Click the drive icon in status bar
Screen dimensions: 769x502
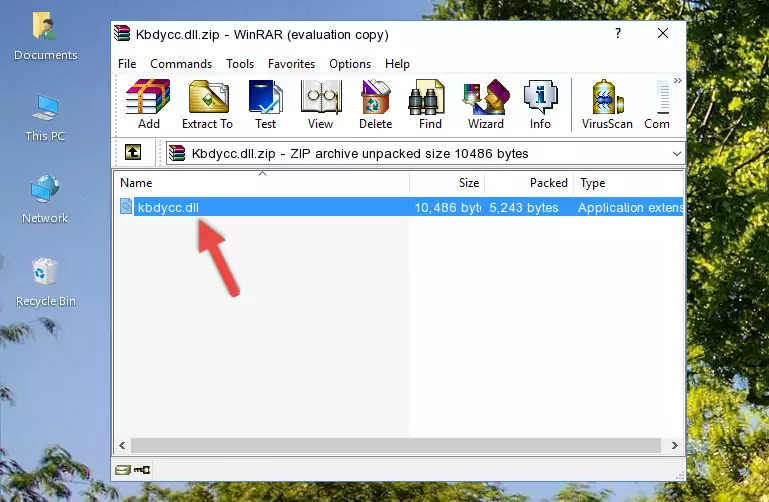(123, 470)
